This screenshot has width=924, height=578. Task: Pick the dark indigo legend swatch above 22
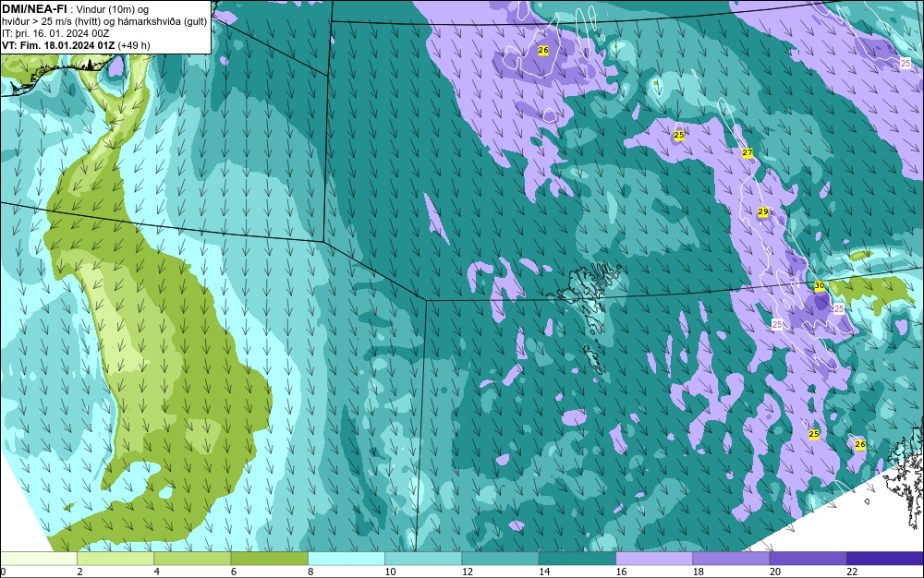[x=885, y=558]
